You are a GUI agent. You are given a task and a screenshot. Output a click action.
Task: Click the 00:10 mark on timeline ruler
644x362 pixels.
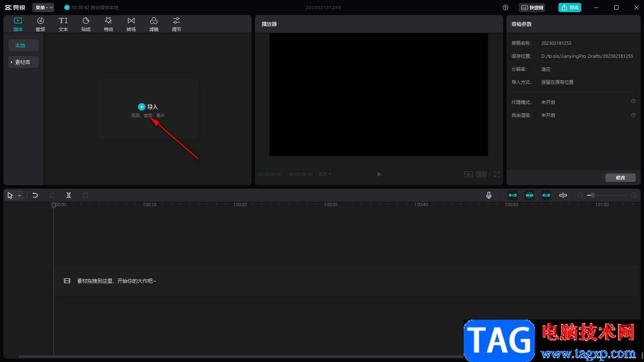(150, 205)
